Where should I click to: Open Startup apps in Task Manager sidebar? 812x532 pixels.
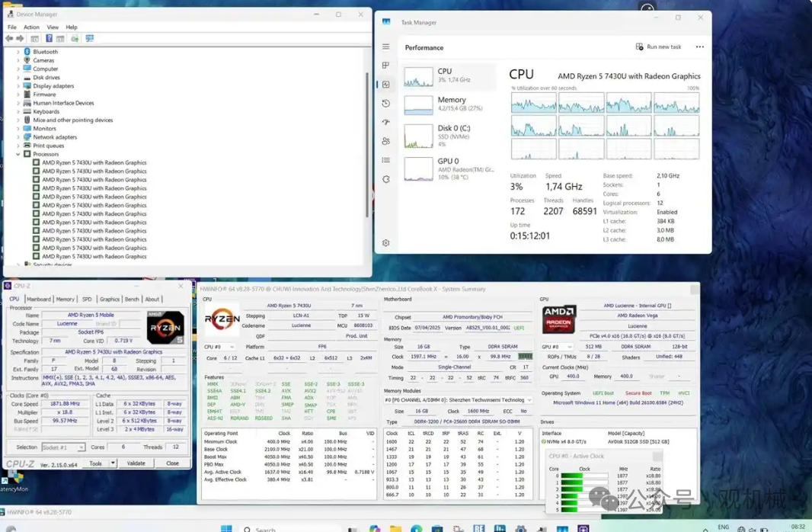(386, 122)
